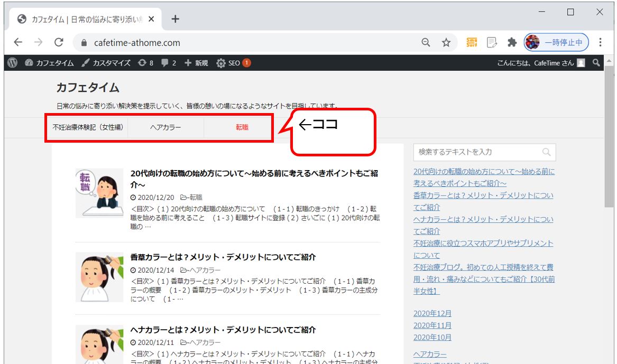Select the 転職 navigation menu item
The height and width of the screenshot is (364, 617).
(x=242, y=127)
